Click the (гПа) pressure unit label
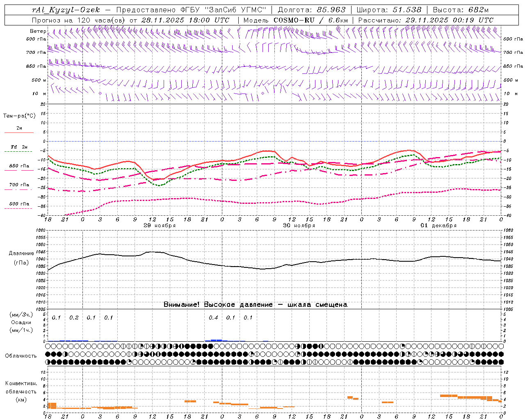Image resolution: width=525 pixels, height=420 pixels. (21, 262)
